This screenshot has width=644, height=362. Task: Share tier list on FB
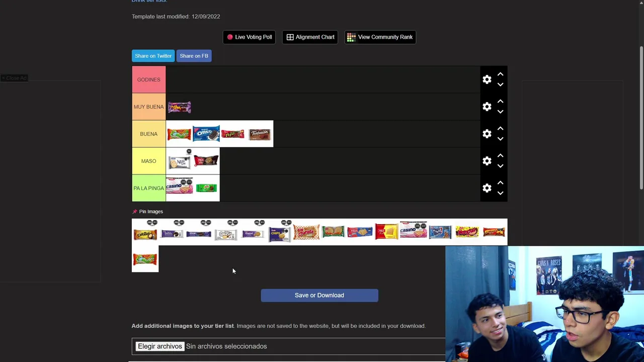pyautogui.click(x=194, y=56)
